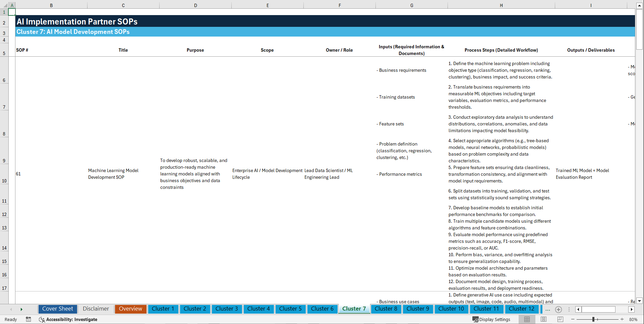Switch to Cluster 1 sheet

click(x=163, y=309)
